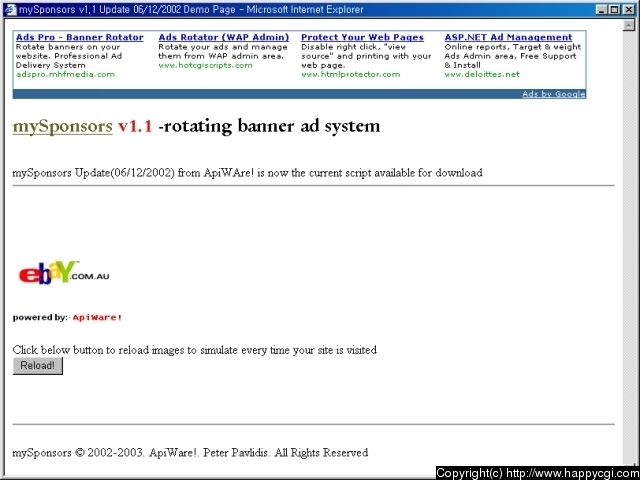Visit the www.htmlprotector.com URL
Image resolution: width=640 pixels, height=480 pixels.
point(351,74)
